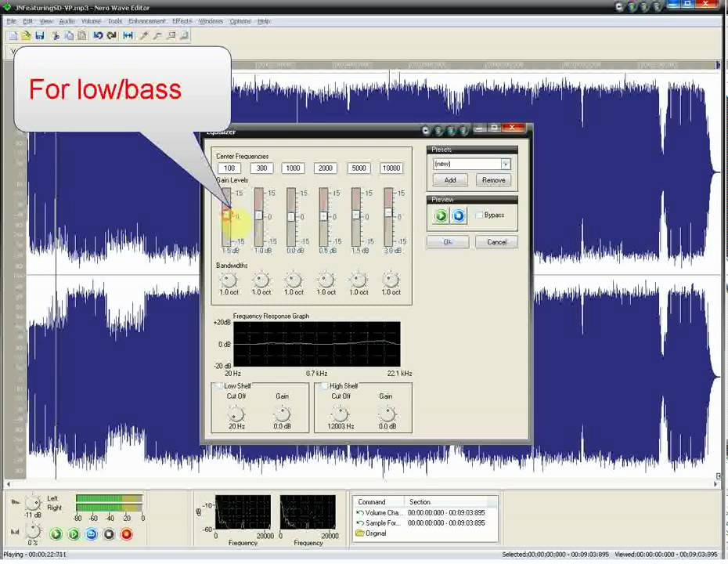Click Cancel in Equalizer dialog

pyautogui.click(x=496, y=242)
